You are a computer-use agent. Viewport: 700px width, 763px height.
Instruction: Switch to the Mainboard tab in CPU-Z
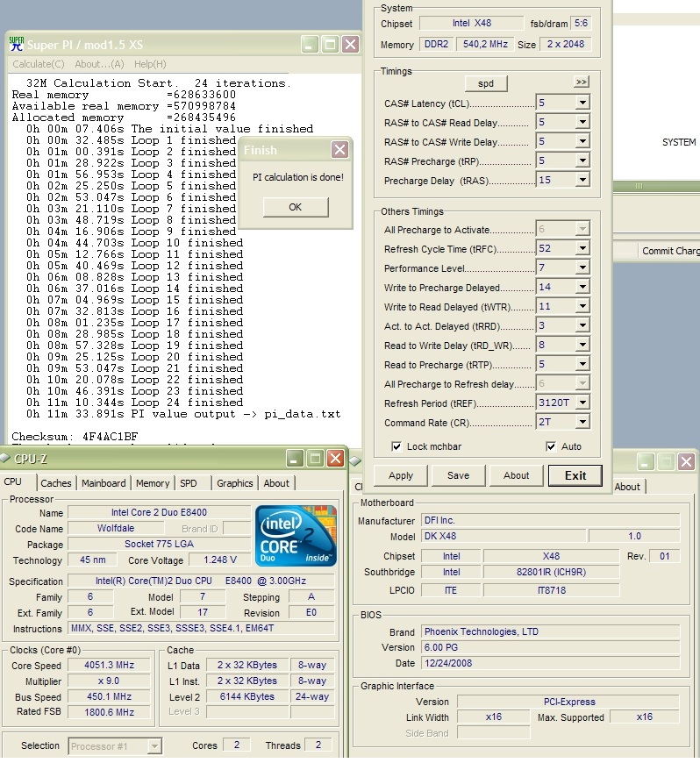(104, 483)
